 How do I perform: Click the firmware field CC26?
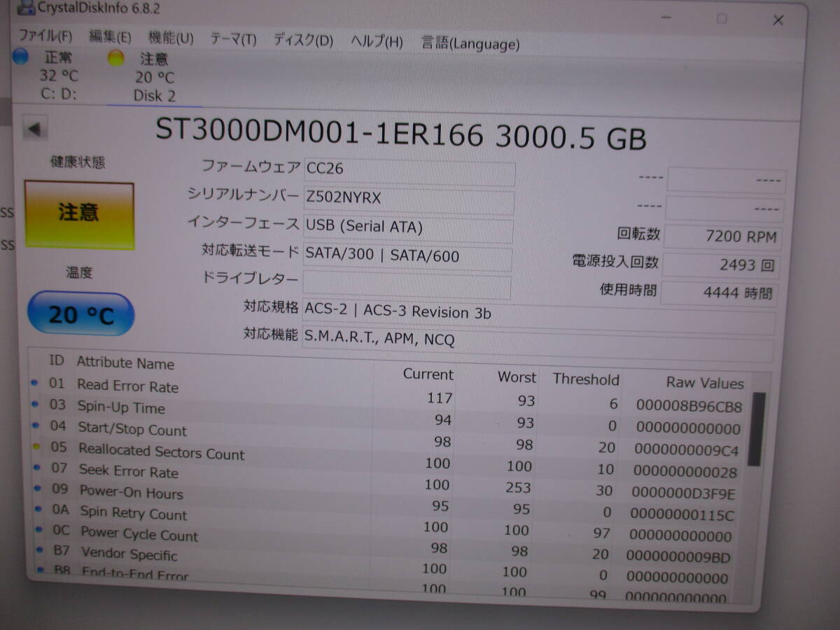[409, 171]
